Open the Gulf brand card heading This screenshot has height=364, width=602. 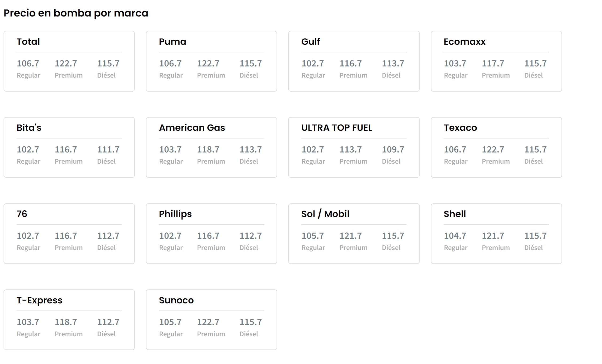[x=311, y=42]
